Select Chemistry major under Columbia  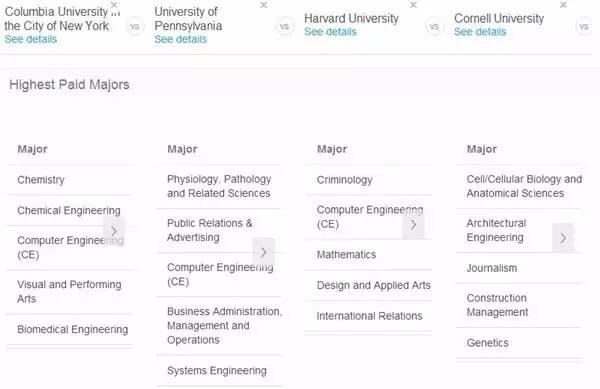[x=41, y=180]
